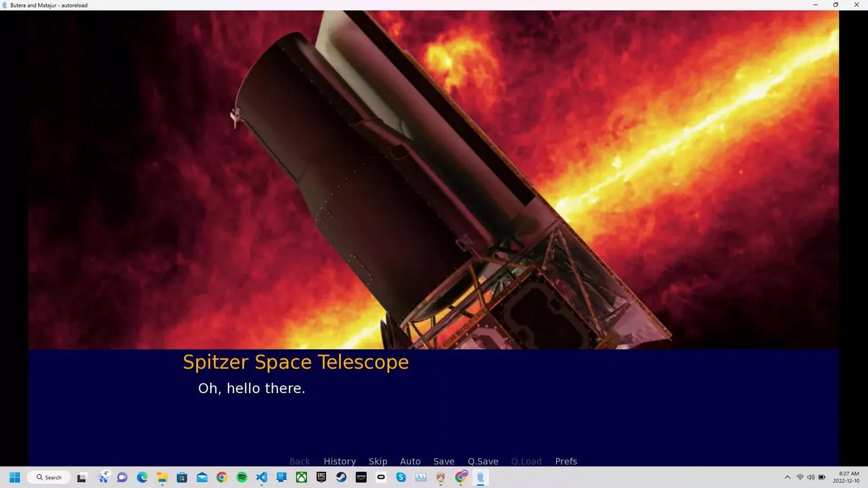Open the Xbox app icon

tap(301, 477)
